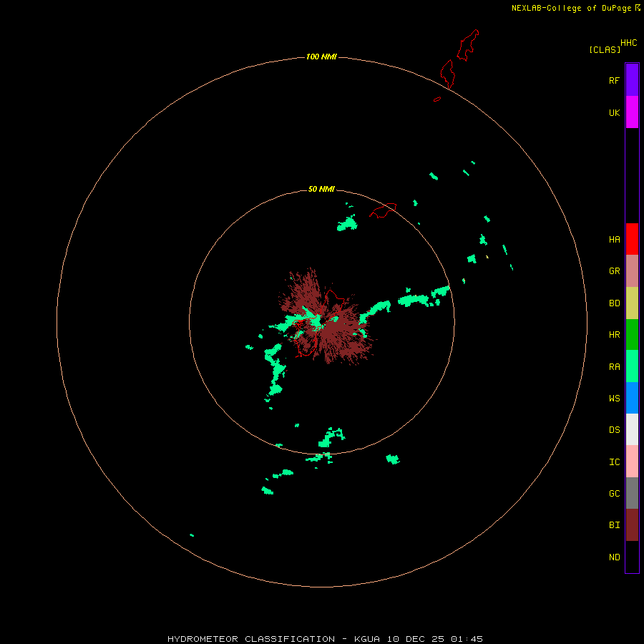Click the RA legend label

coord(614,367)
